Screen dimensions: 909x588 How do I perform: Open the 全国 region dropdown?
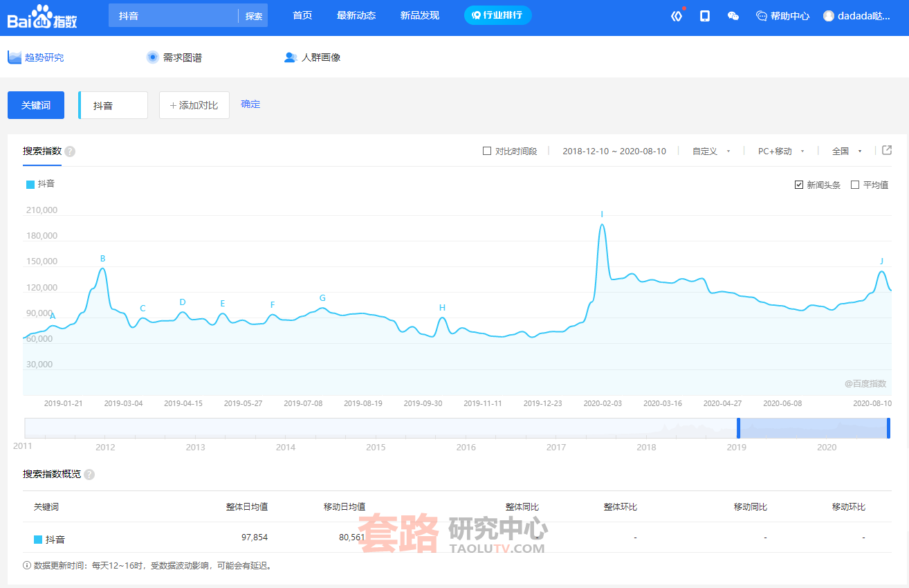coord(847,151)
